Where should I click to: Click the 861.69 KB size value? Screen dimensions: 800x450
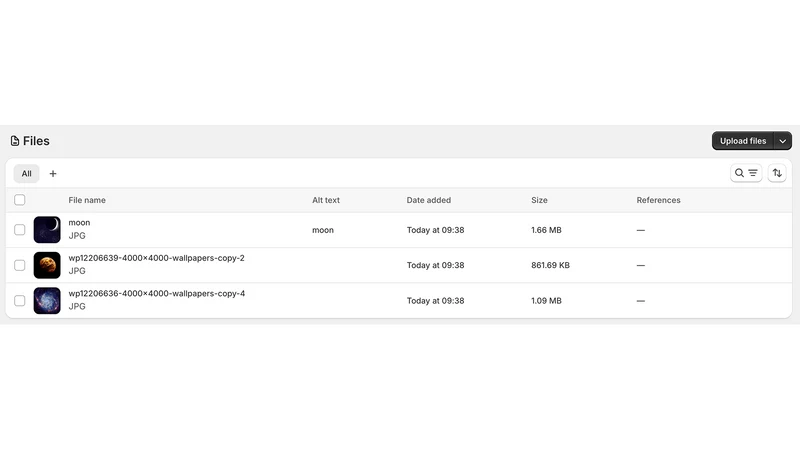point(551,265)
